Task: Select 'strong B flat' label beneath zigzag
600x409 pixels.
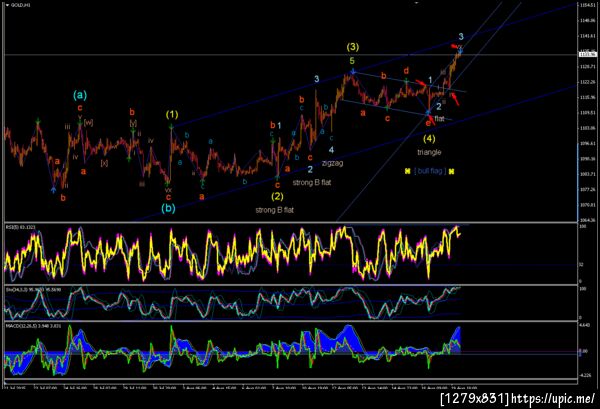Action: [312, 183]
